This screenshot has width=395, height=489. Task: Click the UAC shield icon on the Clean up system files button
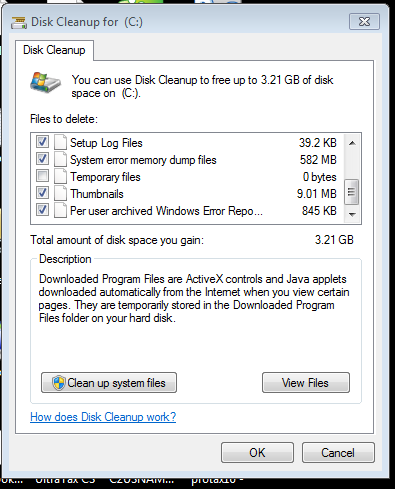pyautogui.click(x=59, y=383)
